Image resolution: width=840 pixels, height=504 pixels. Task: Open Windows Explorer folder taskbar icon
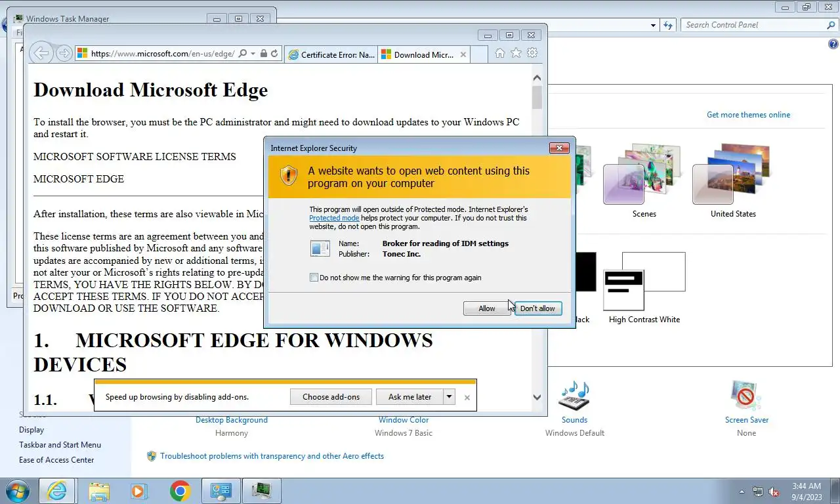pos(99,491)
